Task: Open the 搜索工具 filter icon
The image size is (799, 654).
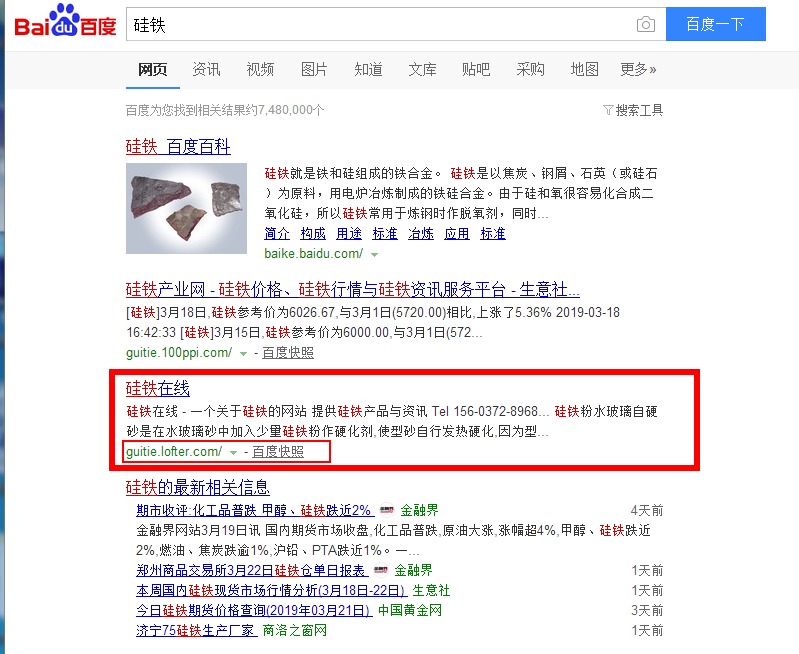Action: pos(607,110)
